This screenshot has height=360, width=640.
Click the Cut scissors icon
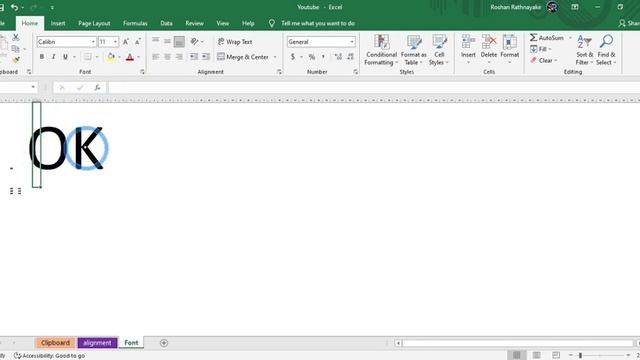[16, 38]
